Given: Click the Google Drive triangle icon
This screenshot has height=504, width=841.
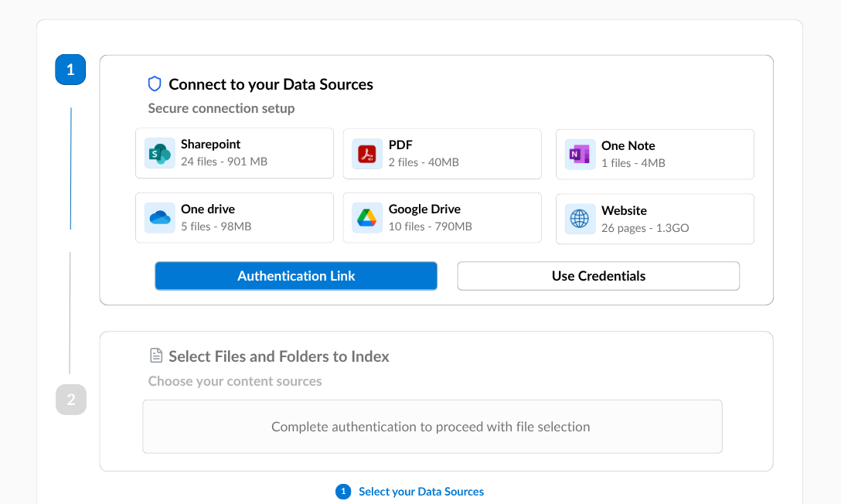Looking at the screenshot, I should coord(367,218).
